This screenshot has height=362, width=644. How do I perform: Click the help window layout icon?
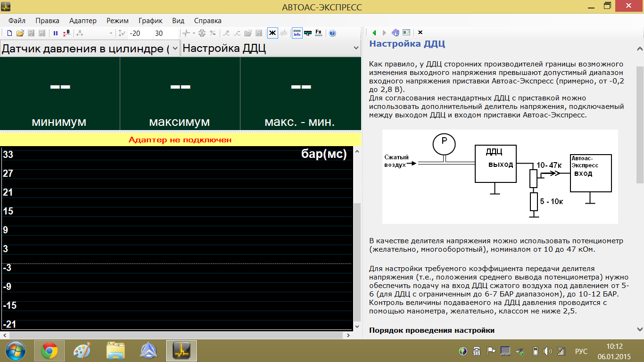point(406,33)
